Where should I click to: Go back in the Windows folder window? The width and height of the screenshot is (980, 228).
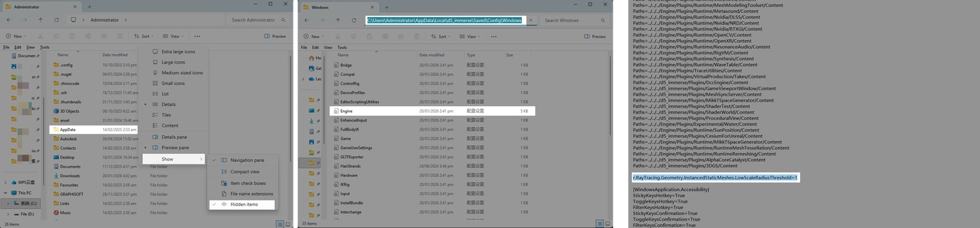306,20
